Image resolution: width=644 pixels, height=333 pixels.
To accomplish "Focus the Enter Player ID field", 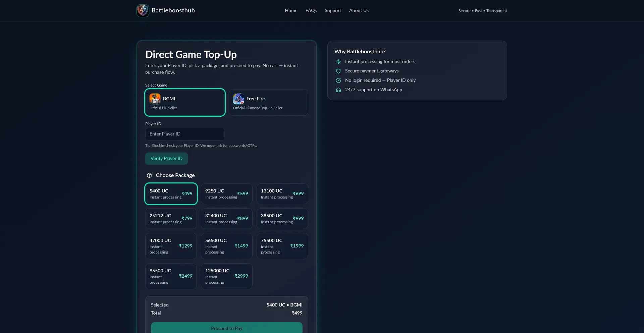I will (185, 134).
